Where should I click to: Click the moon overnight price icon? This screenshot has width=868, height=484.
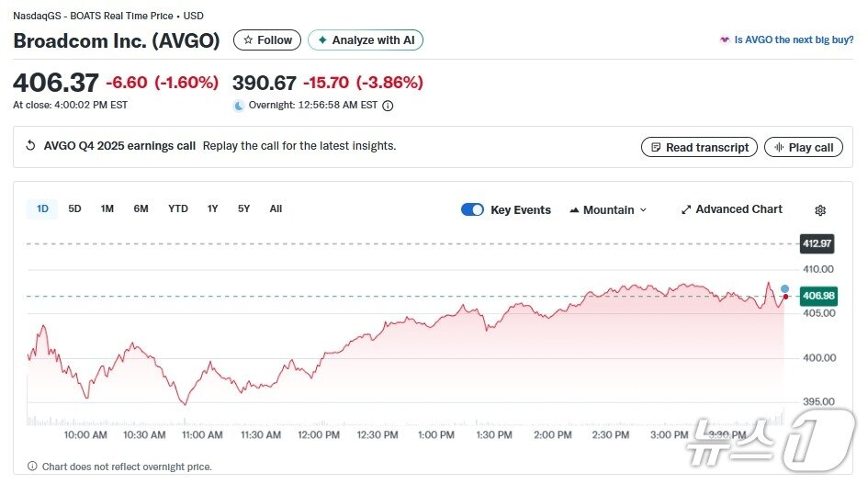tap(239, 106)
